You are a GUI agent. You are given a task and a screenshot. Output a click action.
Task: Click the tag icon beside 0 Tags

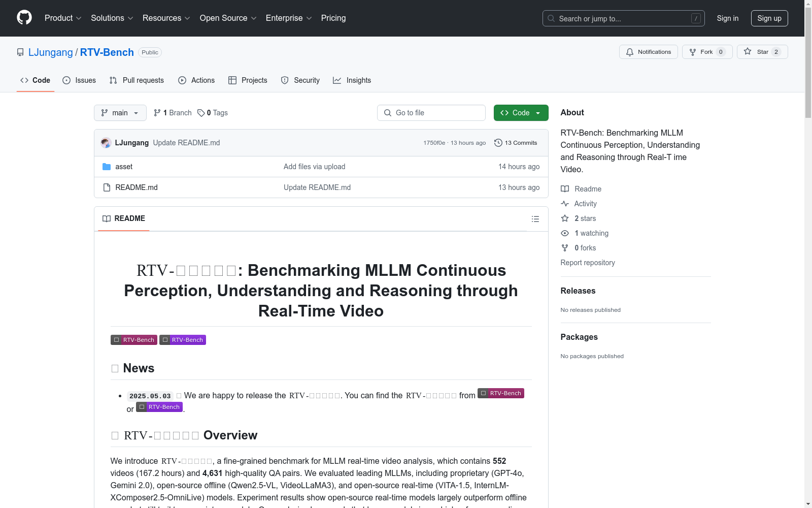tap(201, 113)
